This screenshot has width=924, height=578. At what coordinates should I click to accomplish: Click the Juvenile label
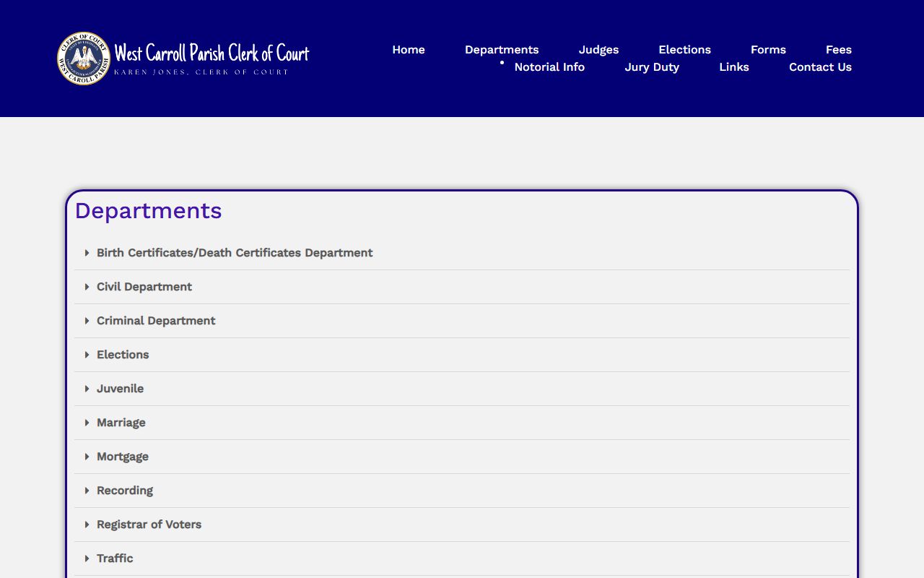(120, 389)
